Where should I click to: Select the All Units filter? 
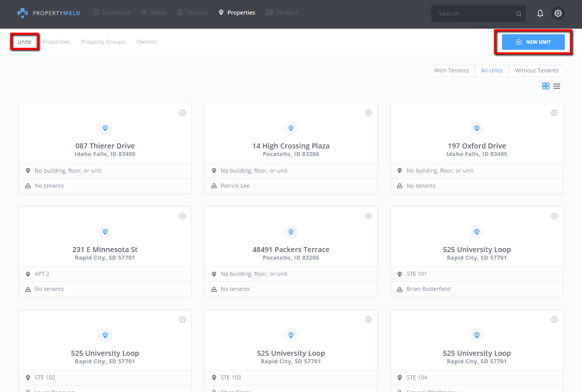pyautogui.click(x=491, y=70)
